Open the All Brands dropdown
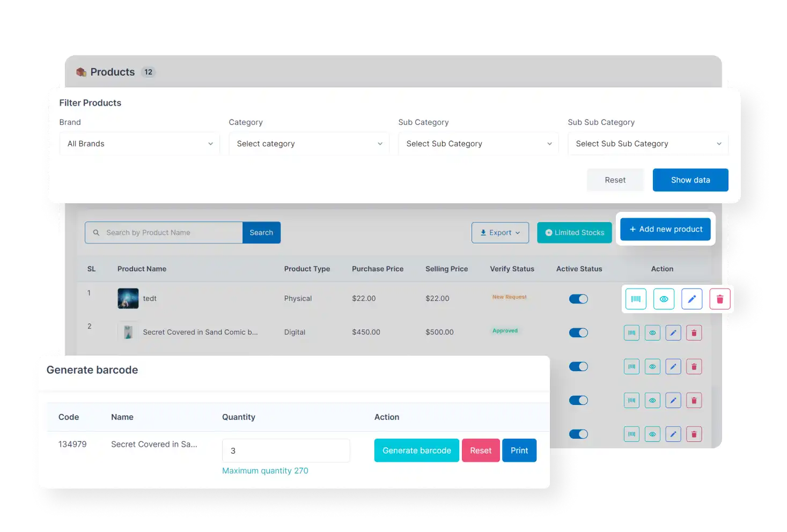The height and width of the screenshot is (532, 787). pos(139,143)
